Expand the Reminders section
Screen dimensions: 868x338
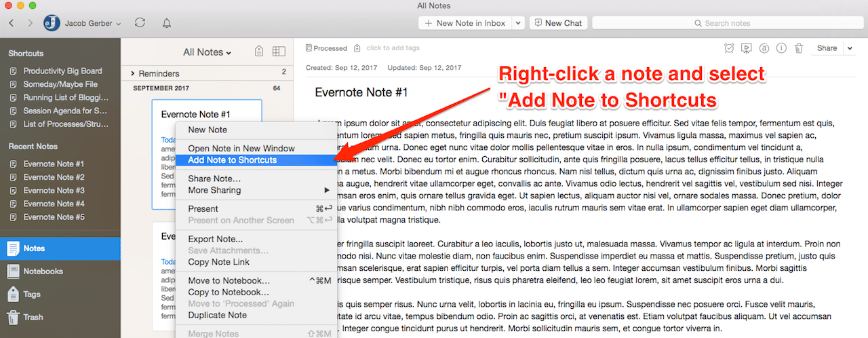[x=133, y=73]
